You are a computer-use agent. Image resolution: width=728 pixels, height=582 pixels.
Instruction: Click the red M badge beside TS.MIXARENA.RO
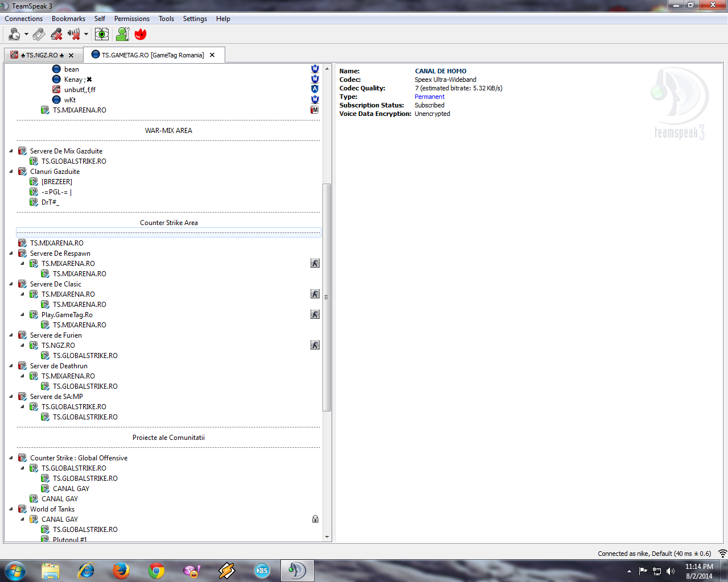pyautogui.click(x=315, y=110)
